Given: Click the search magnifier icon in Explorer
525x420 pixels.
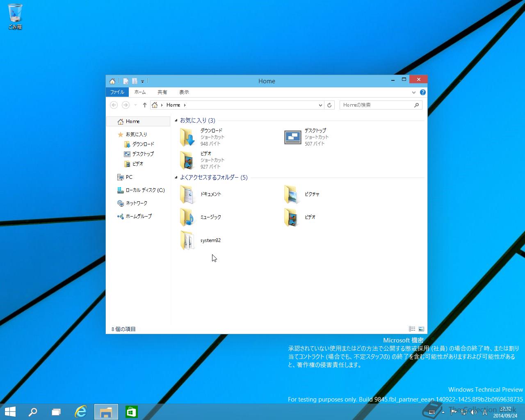Looking at the screenshot, I should (x=416, y=105).
